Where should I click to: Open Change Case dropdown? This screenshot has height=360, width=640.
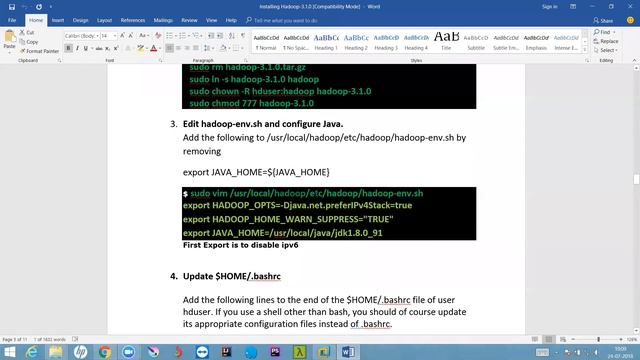(144, 36)
